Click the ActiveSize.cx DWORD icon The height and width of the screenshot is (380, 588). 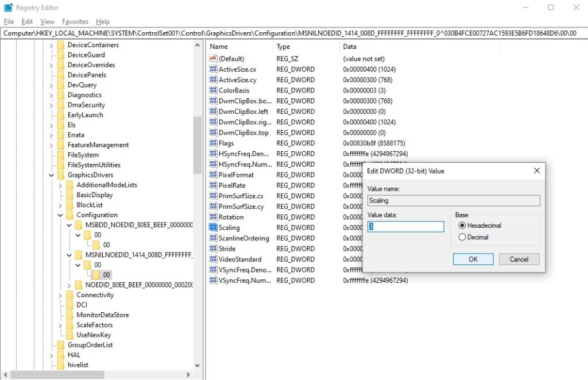212,69
